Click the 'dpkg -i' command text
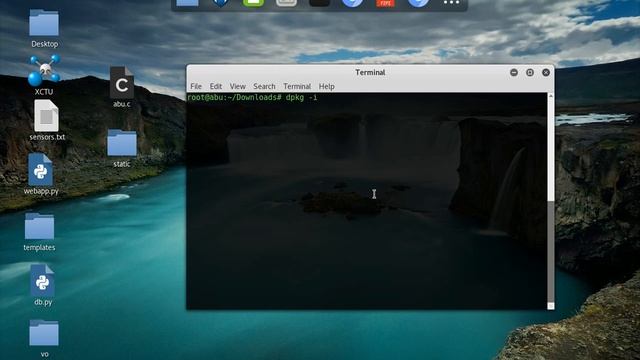 [301, 98]
